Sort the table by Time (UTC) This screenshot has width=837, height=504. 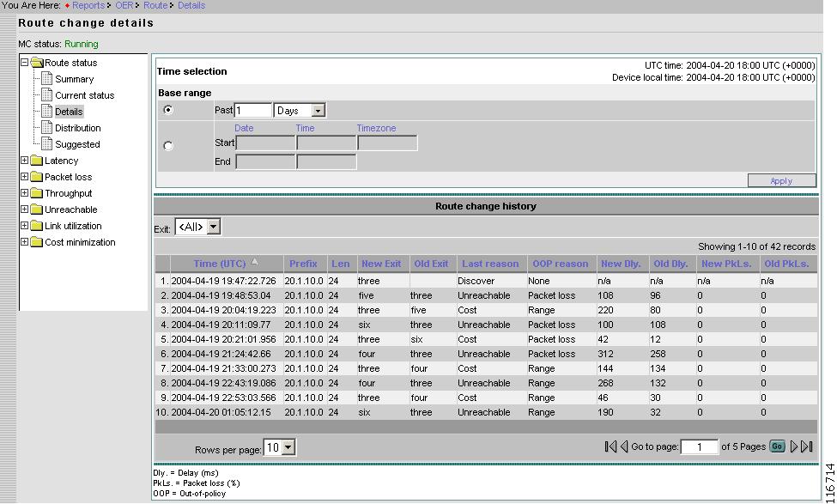[221, 263]
